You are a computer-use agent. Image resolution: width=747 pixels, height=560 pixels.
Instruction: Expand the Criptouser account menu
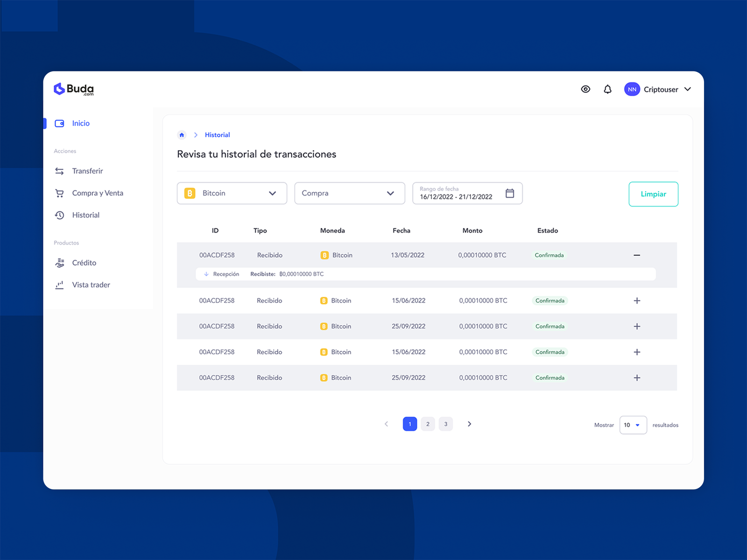tap(687, 89)
